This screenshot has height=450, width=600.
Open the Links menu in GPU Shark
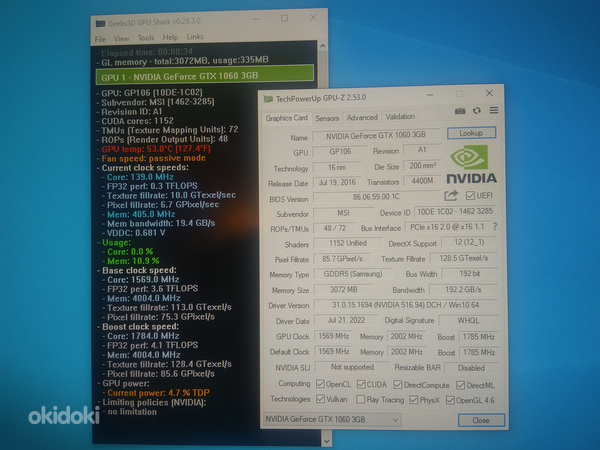pyautogui.click(x=195, y=36)
